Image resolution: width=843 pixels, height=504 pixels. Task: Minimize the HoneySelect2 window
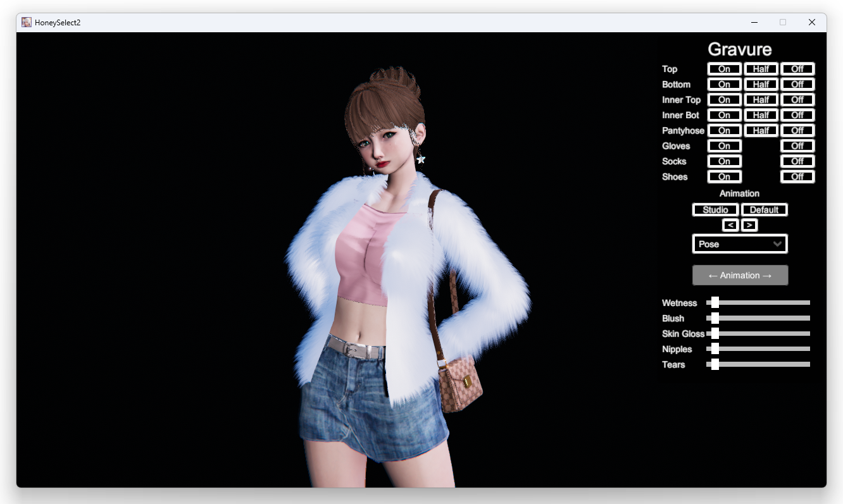[x=754, y=22]
